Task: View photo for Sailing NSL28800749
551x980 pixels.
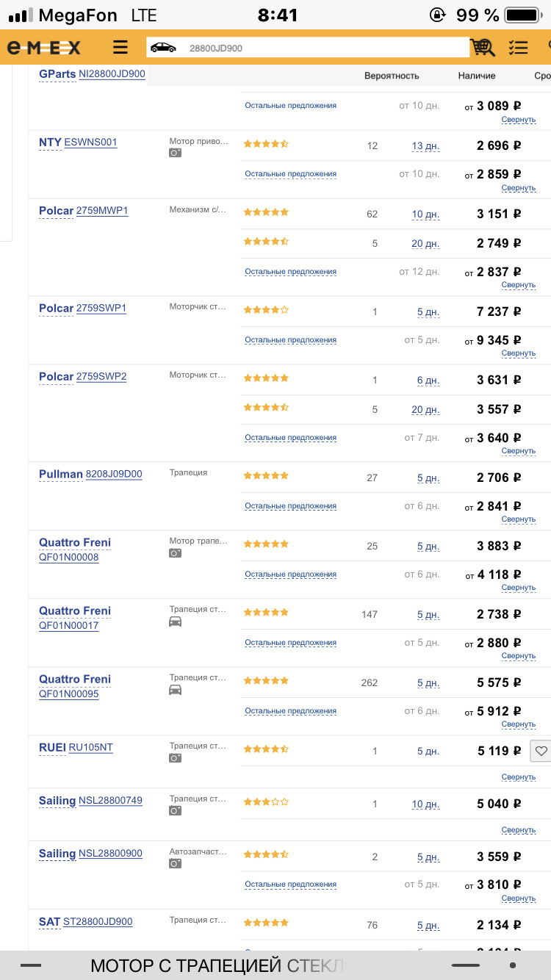Action: point(175,810)
